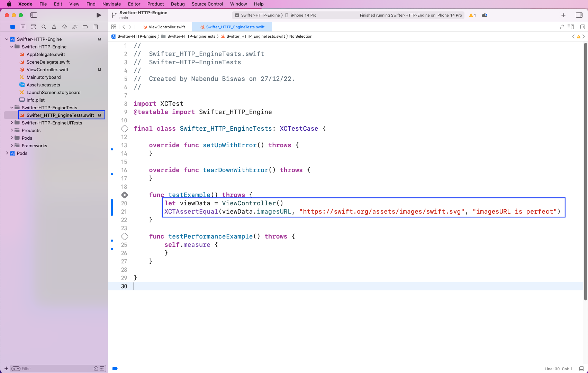Screen dimensions: 588x373
Task: Collapse the Swifter-HTTP-Engine group folder
Action: click(12, 47)
